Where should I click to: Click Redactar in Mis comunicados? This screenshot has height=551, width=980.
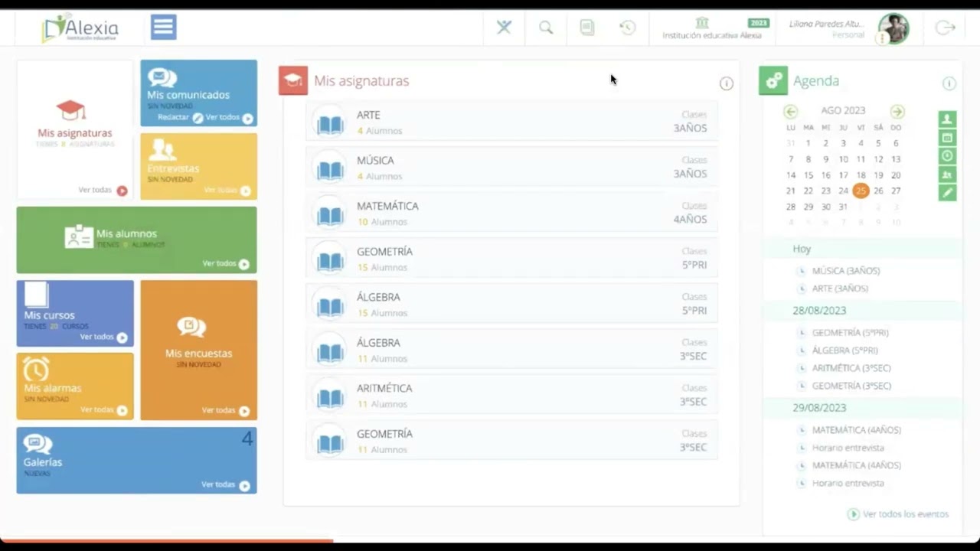pyautogui.click(x=180, y=118)
